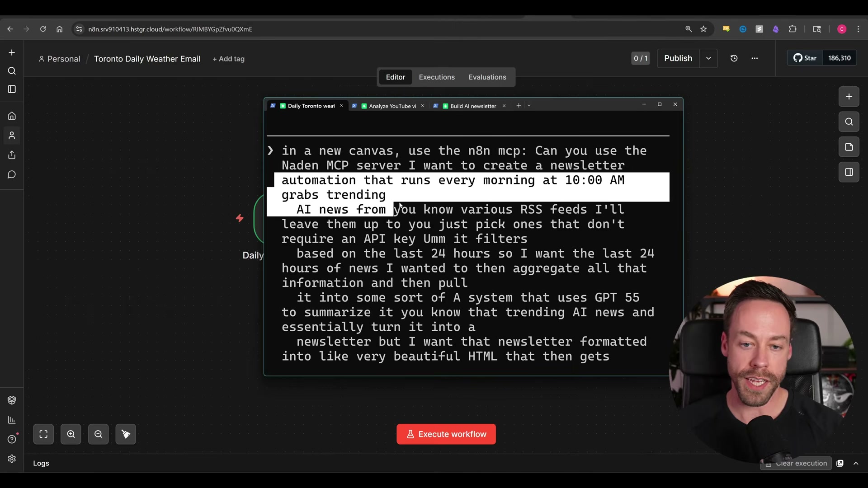Open the insights chart icon
The image size is (868, 488).
click(12, 420)
